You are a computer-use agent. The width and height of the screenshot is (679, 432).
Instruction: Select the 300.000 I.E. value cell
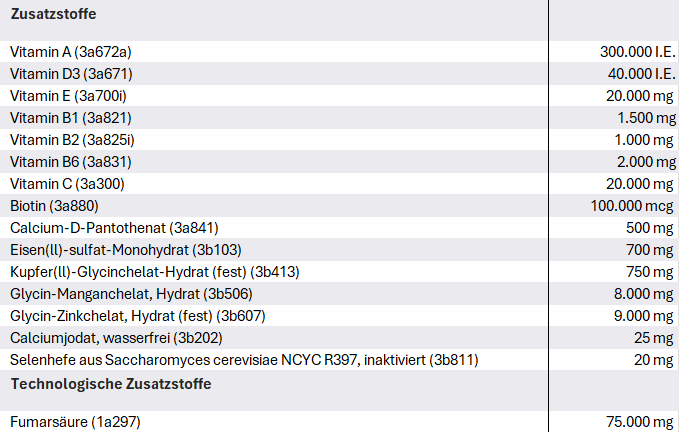pyautogui.click(x=638, y=52)
